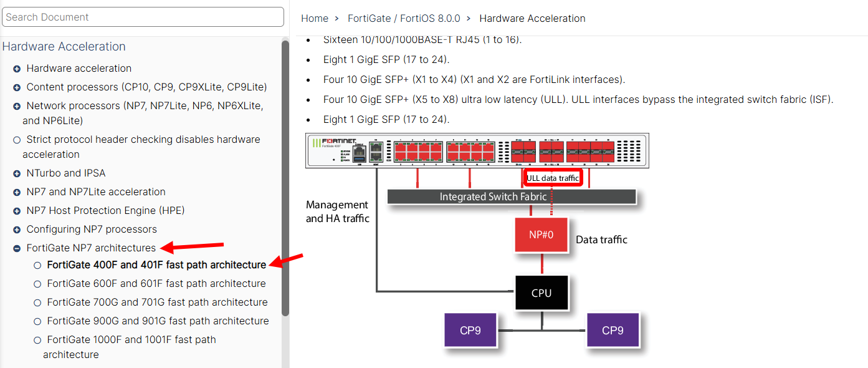This screenshot has width=868, height=368.
Task: Open NP7 and NP7Lite acceleration topic
Action: (x=96, y=191)
